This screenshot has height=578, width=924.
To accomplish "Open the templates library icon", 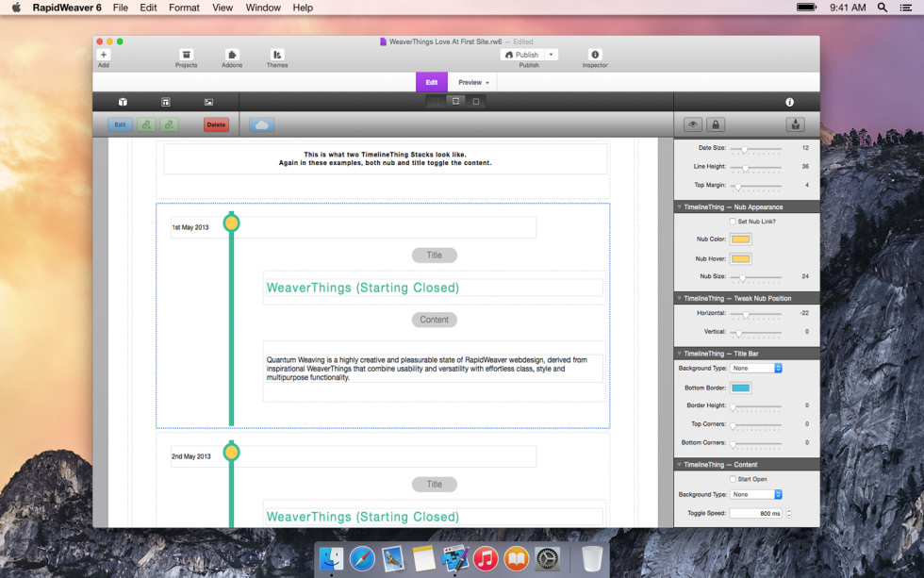I will 166,102.
